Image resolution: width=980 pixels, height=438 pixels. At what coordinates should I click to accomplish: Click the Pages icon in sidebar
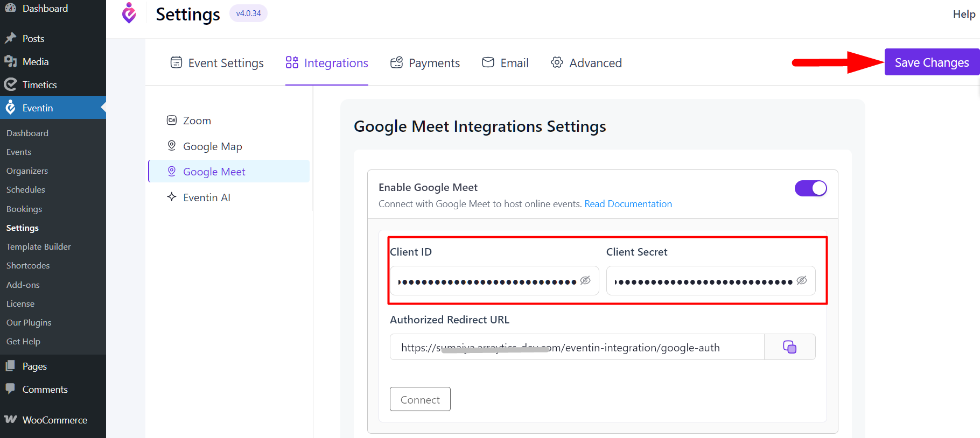[x=10, y=366]
